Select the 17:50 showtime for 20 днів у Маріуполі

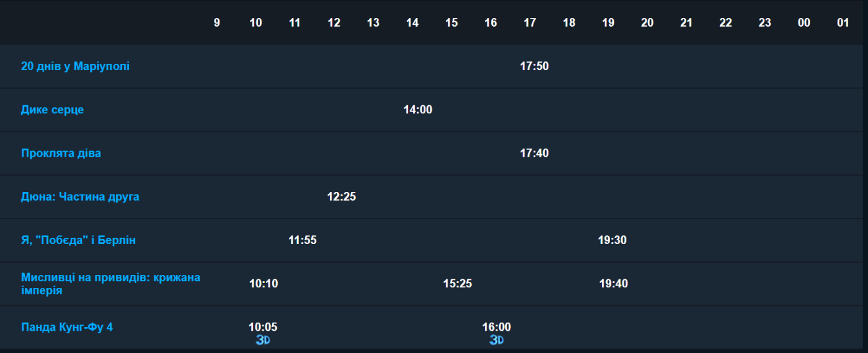point(534,66)
